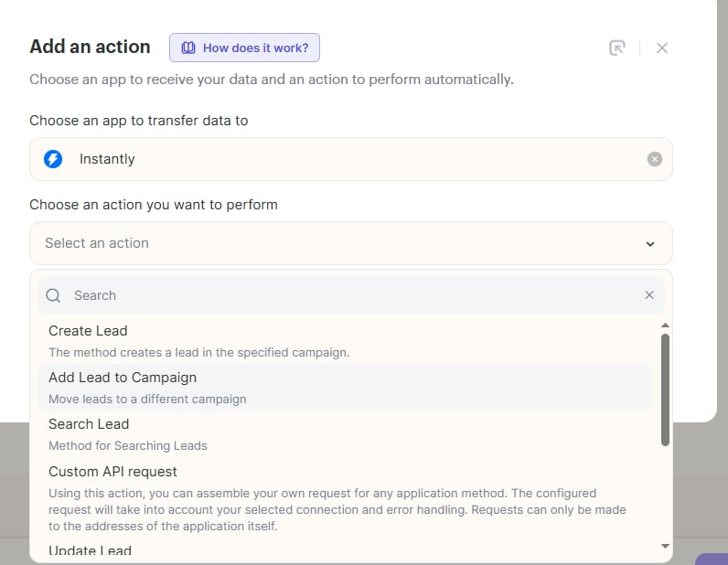Choose the Add Lead to Campaign action

tap(344, 388)
